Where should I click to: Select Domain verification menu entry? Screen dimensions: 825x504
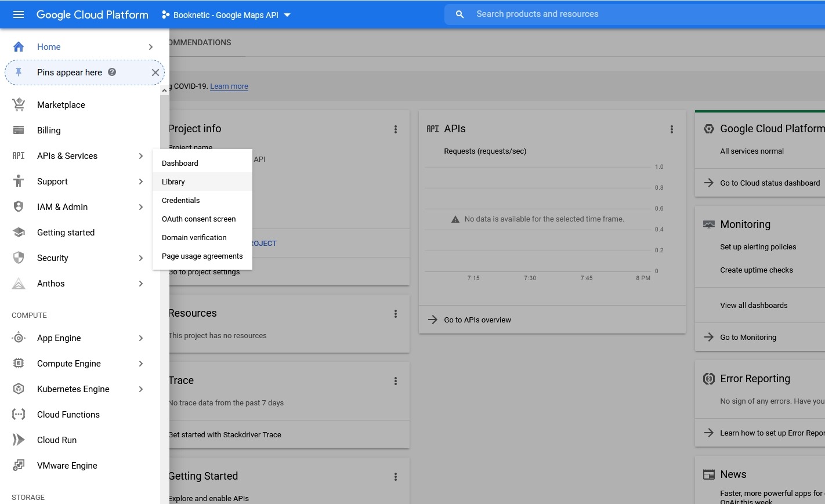202,237
